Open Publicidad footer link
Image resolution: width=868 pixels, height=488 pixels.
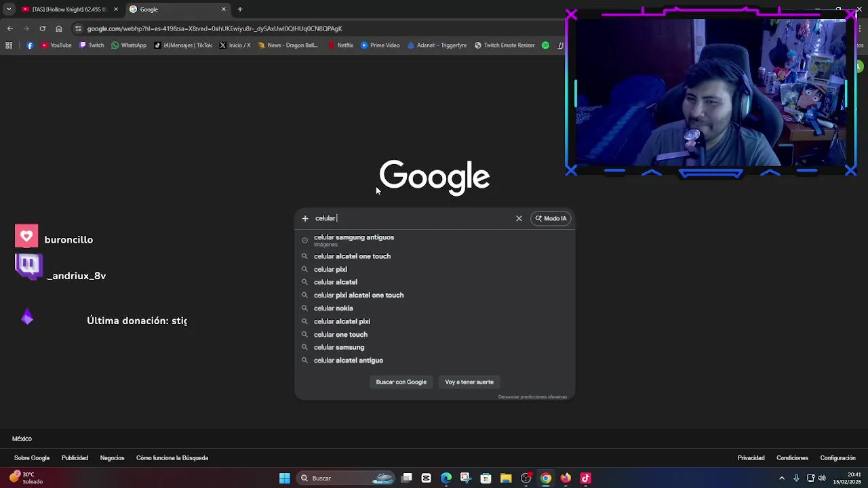(75, 458)
